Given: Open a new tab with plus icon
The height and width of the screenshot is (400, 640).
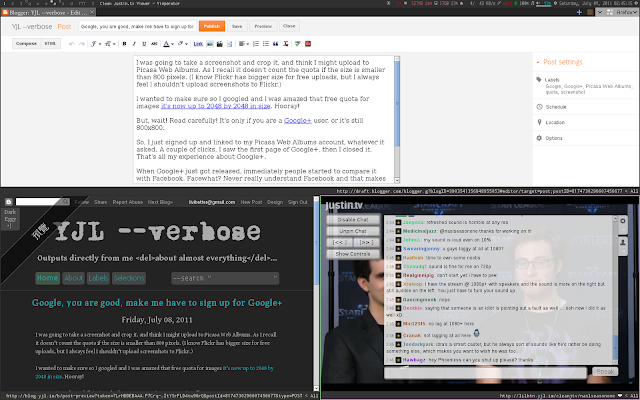Looking at the screenshot, I should (579, 12).
